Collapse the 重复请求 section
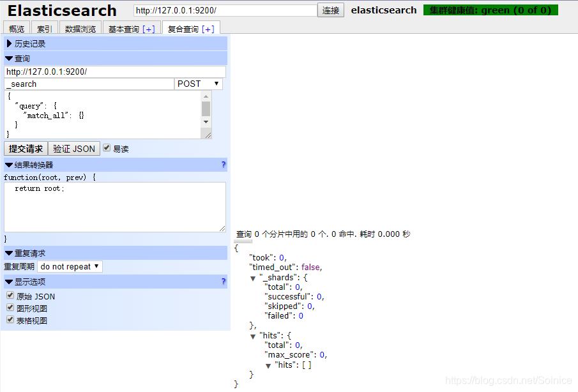 [116, 253]
